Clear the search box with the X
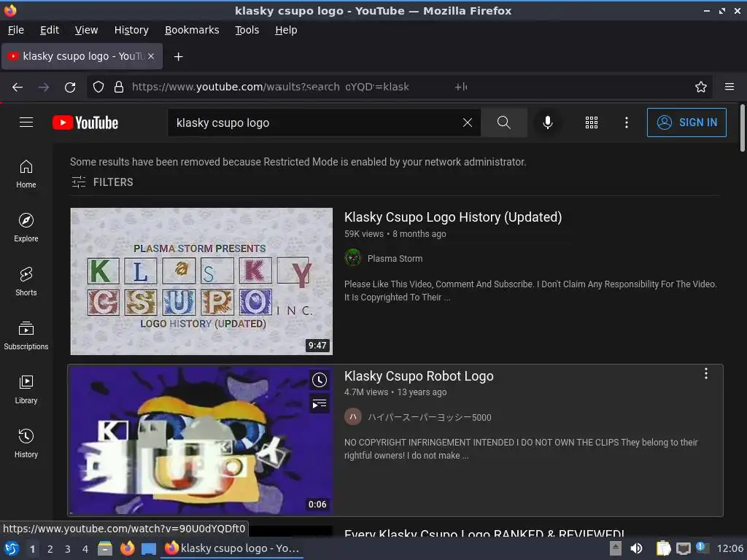 (468, 122)
